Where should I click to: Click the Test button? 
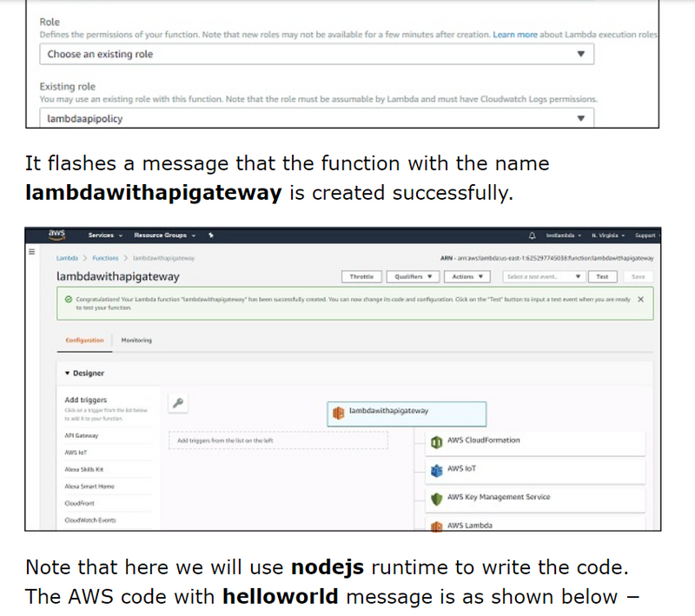coord(602,276)
